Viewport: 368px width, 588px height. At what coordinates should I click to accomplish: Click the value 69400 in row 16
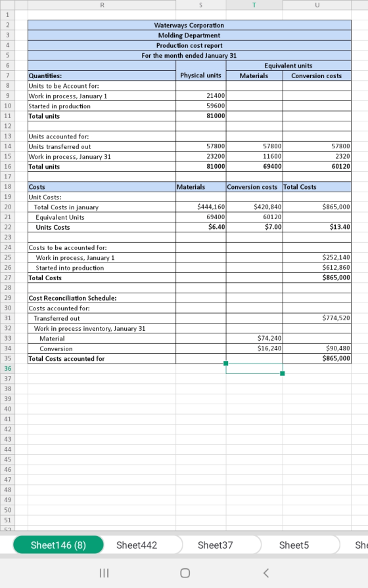(x=272, y=167)
